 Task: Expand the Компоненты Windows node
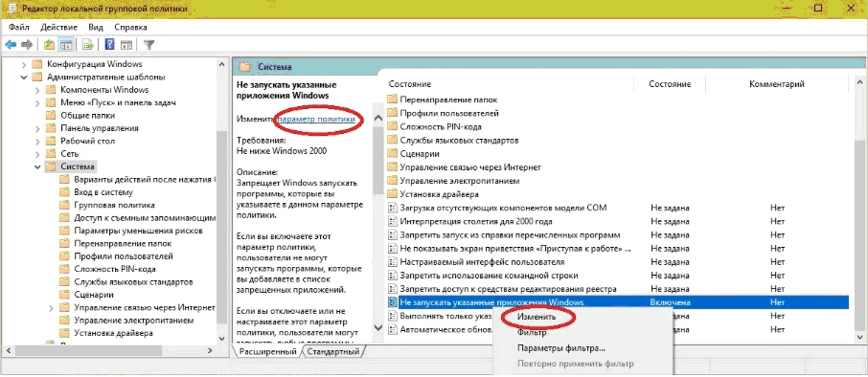[37, 90]
